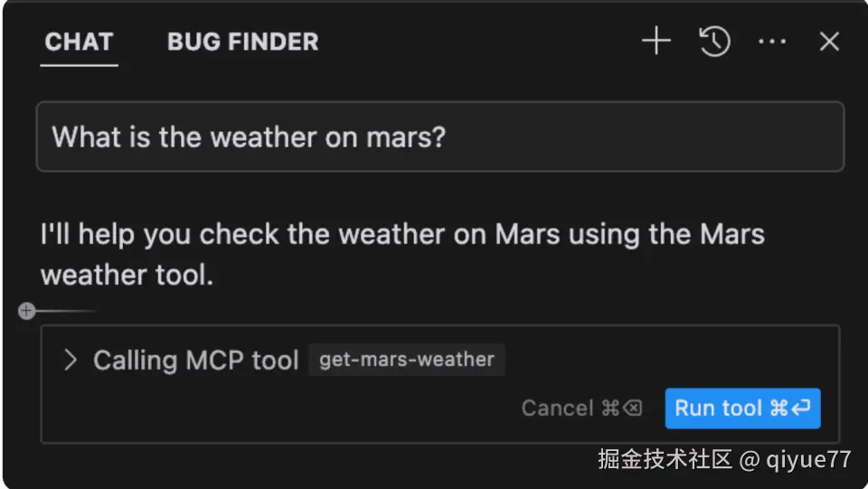Screen dimensions: 868x489
Task: Toggle details via Calling MCP tool label
Action: pos(195,361)
